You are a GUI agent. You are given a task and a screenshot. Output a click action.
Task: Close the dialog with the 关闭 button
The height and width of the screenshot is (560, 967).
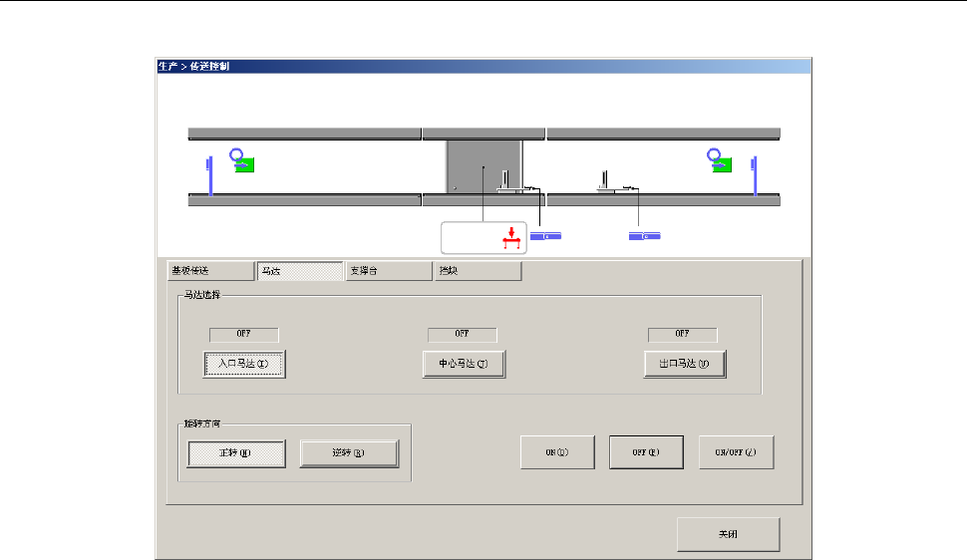[x=729, y=534]
